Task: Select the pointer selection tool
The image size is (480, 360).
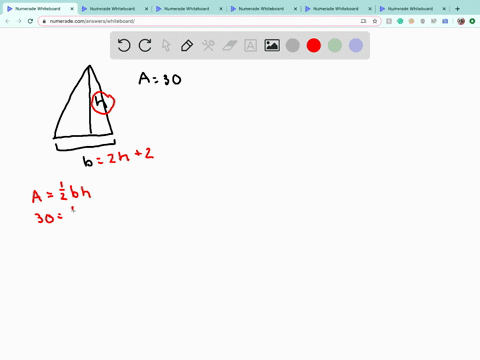Action: click(x=166, y=46)
